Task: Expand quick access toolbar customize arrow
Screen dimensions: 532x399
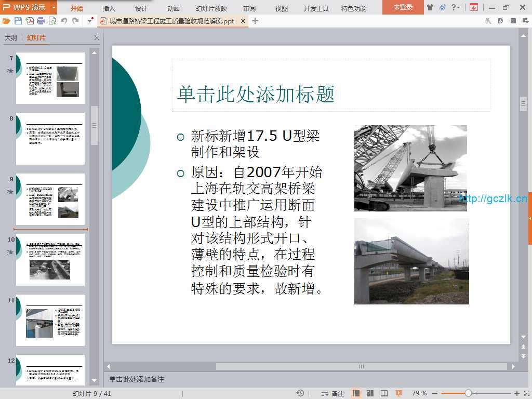Action: coord(90,21)
